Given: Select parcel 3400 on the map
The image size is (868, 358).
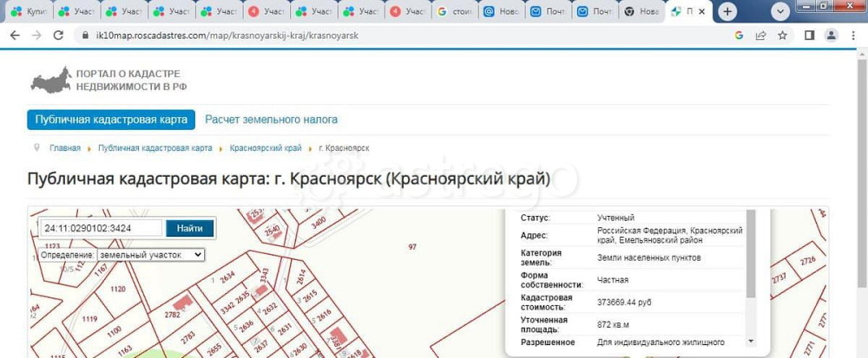Looking at the screenshot, I should 319,223.
